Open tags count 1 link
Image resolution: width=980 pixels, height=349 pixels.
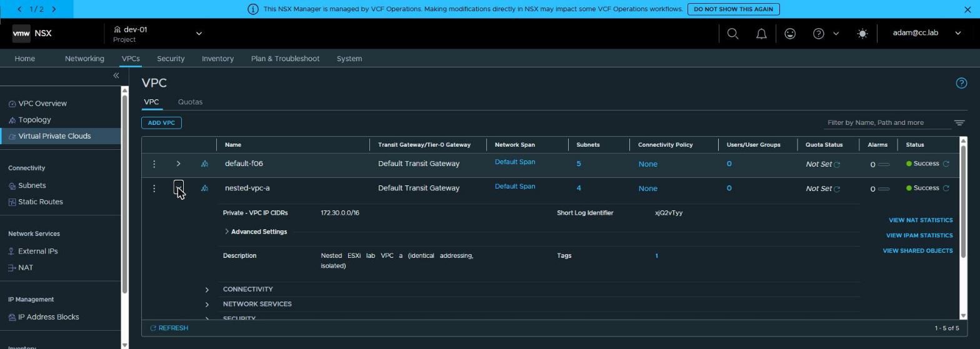(x=656, y=256)
